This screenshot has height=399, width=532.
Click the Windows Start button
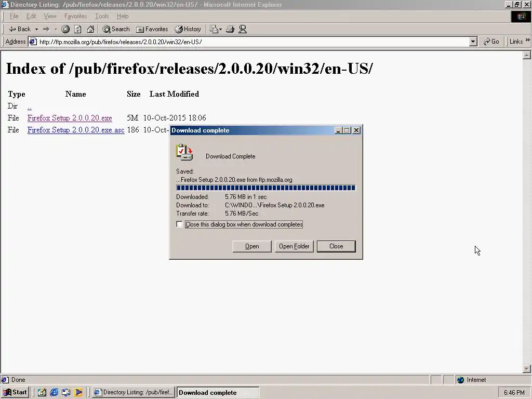click(x=15, y=392)
